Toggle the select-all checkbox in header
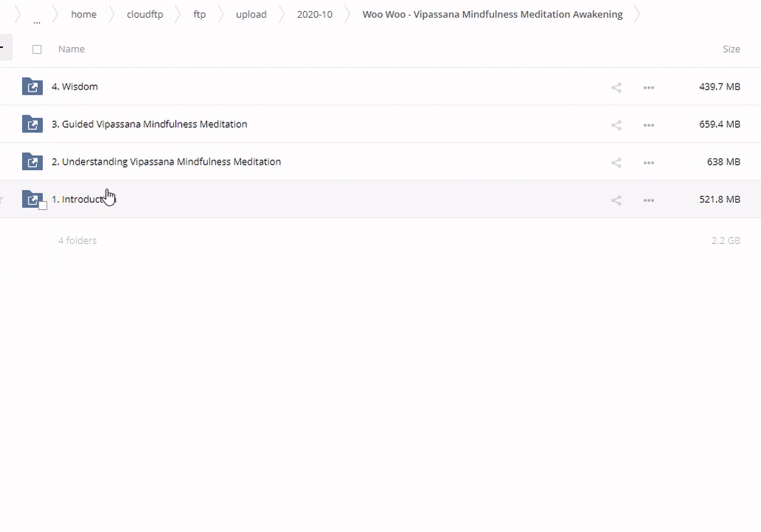This screenshot has height=532, width=761. tap(37, 50)
